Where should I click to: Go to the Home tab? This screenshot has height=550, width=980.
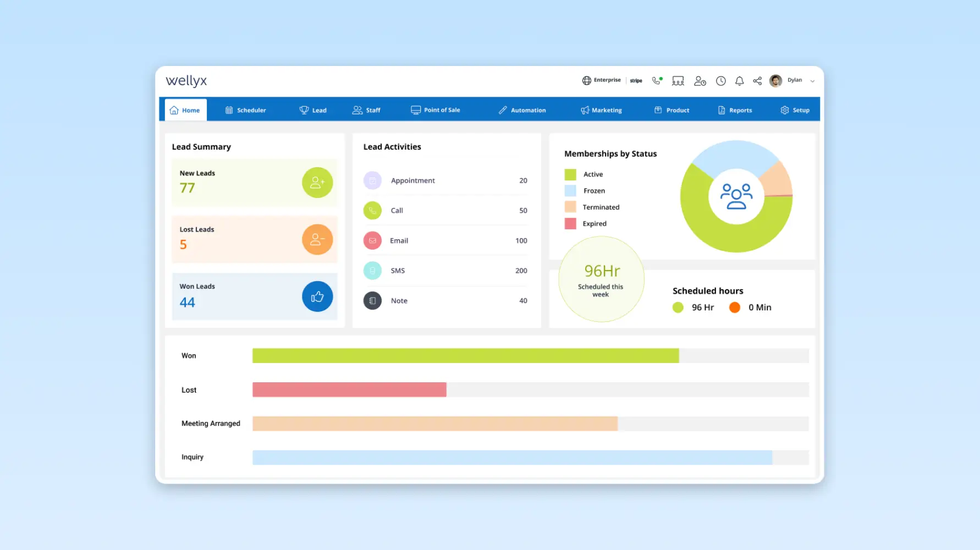point(185,110)
